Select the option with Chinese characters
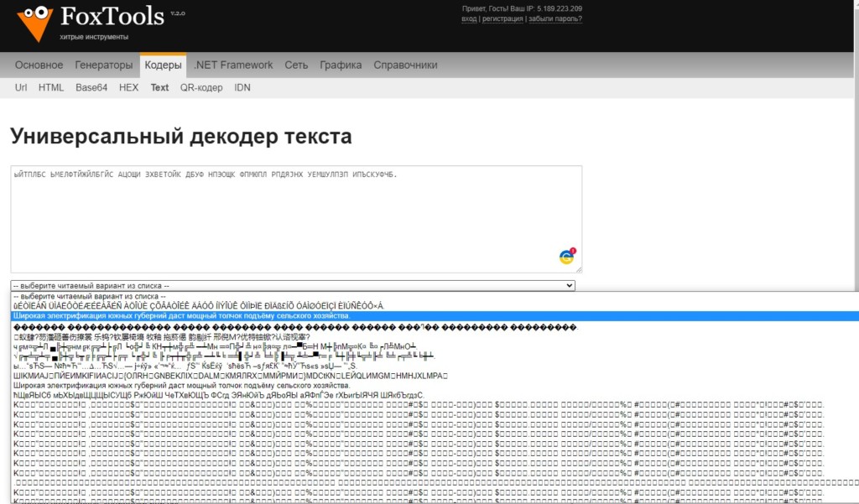Viewport: 859px width, 504px height. [435, 337]
